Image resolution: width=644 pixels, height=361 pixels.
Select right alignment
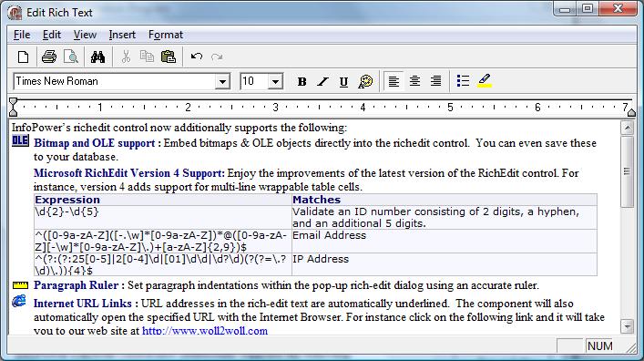point(435,81)
